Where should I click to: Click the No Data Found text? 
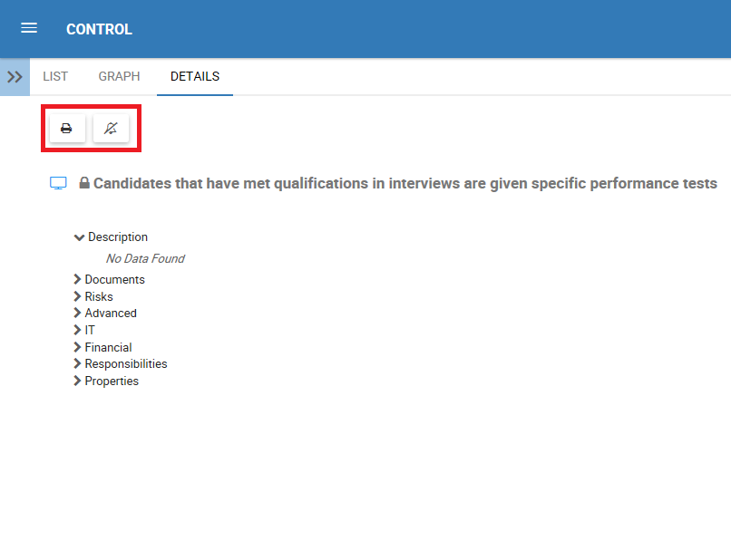[145, 259]
